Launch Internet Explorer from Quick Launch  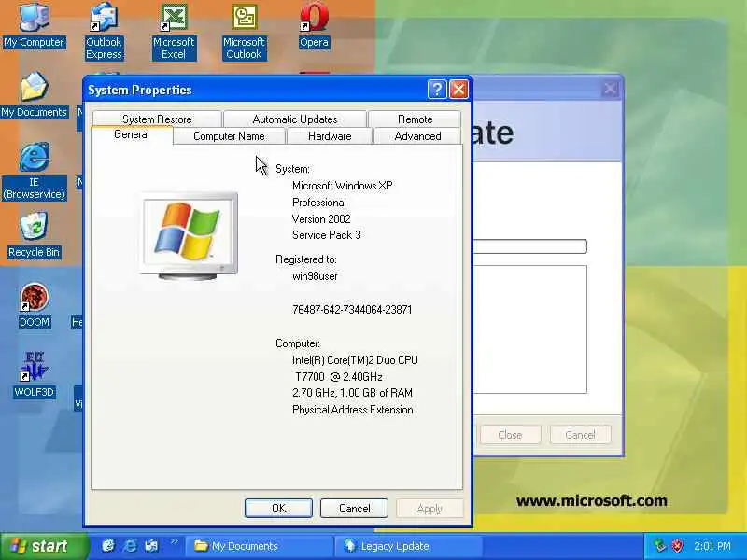pyautogui.click(x=130, y=545)
